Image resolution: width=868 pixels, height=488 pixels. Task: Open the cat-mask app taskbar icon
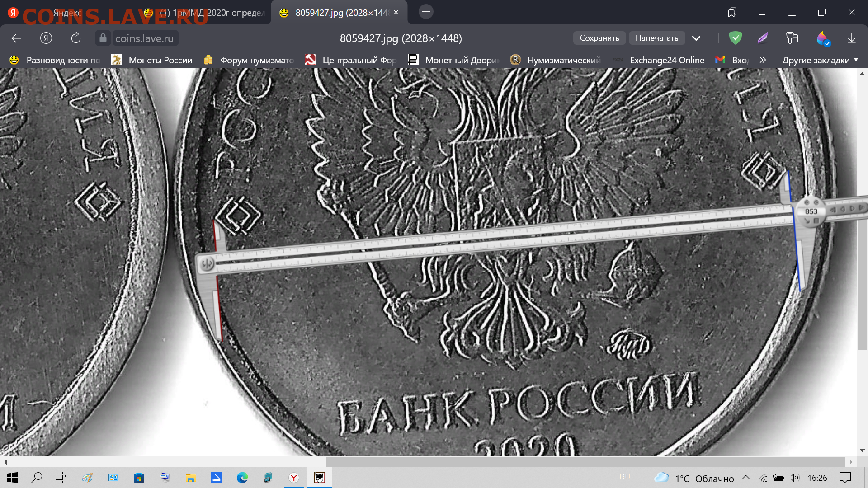pos(320,478)
